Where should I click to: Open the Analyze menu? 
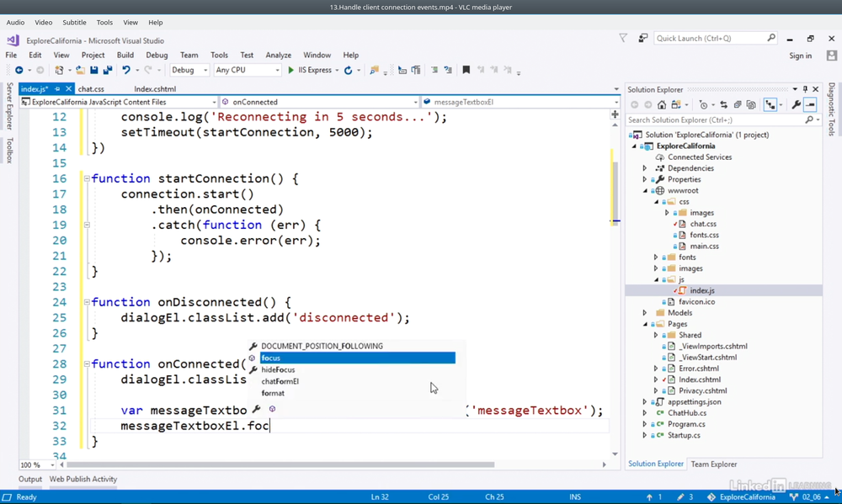[278, 56]
